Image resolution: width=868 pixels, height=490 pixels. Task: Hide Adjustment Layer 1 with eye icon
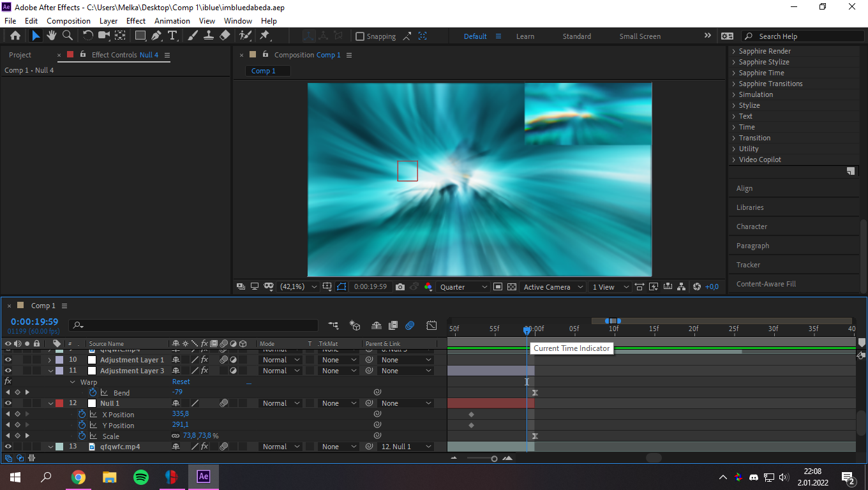coord(8,360)
